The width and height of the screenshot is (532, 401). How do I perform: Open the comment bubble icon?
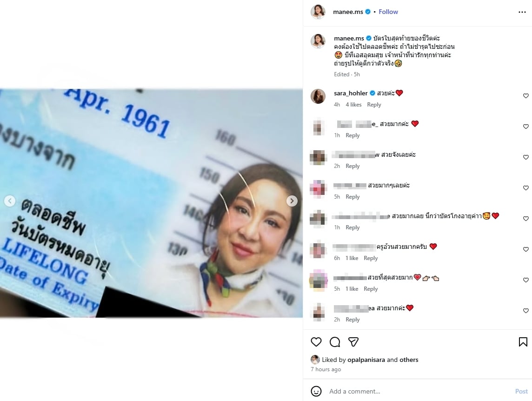point(334,342)
